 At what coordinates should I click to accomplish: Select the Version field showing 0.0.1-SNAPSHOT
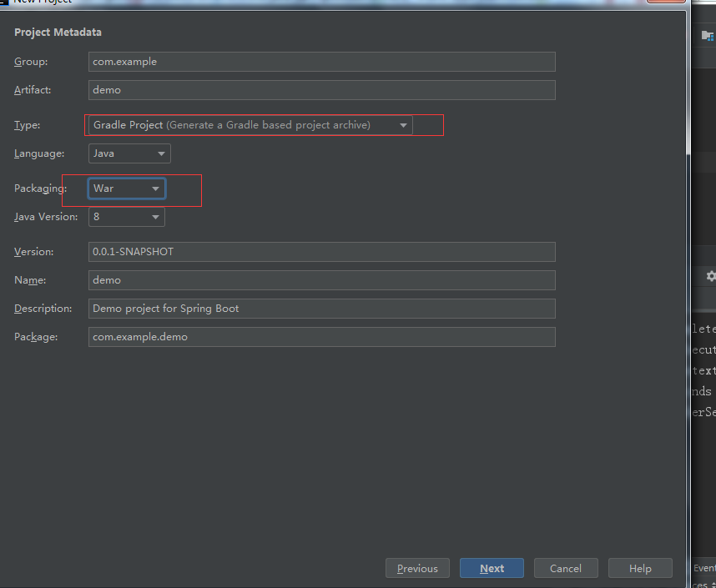(x=321, y=252)
